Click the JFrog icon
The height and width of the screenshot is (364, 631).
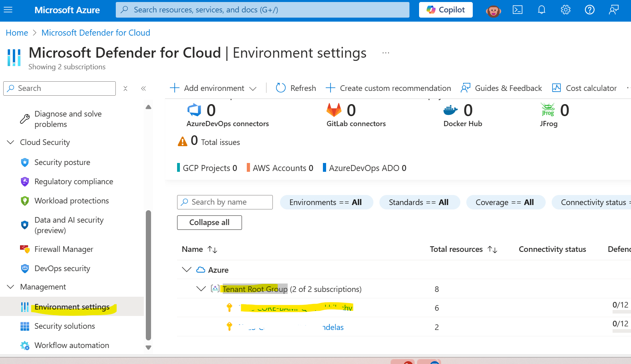tap(548, 110)
